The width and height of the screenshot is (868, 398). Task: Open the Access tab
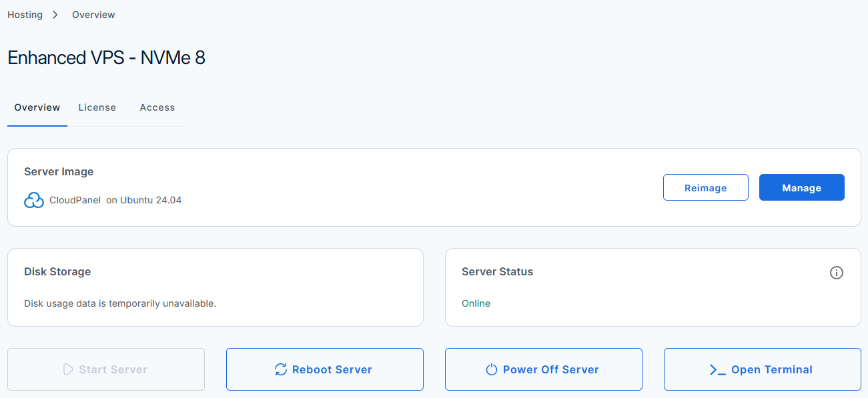point(157,107)
